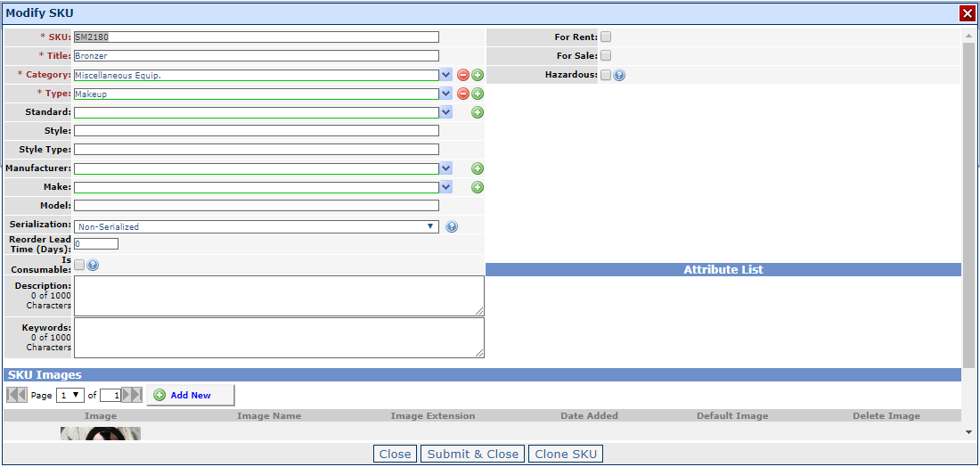Remove the selected Category with the red minus icon
The image size is (980, 467).
(x=463, y=75)
